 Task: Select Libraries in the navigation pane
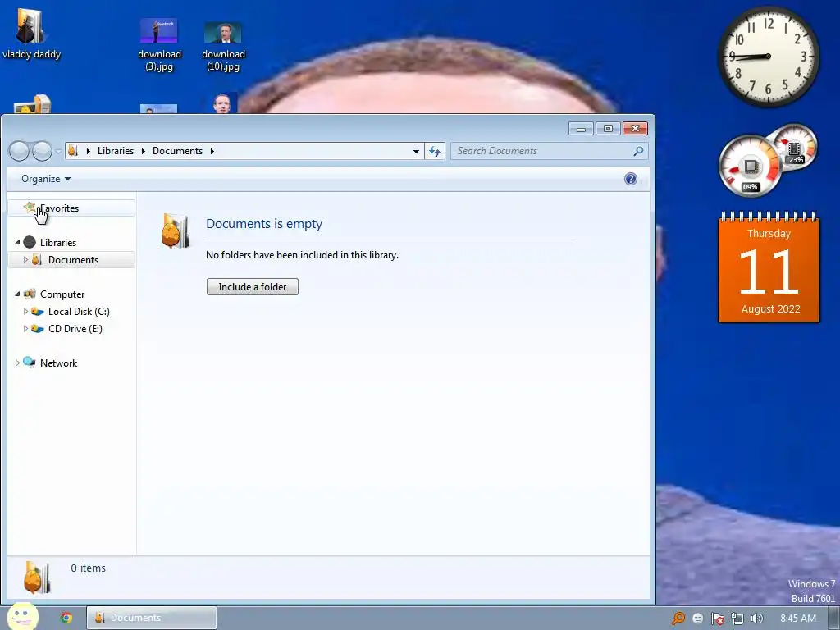tap(58, 243)
